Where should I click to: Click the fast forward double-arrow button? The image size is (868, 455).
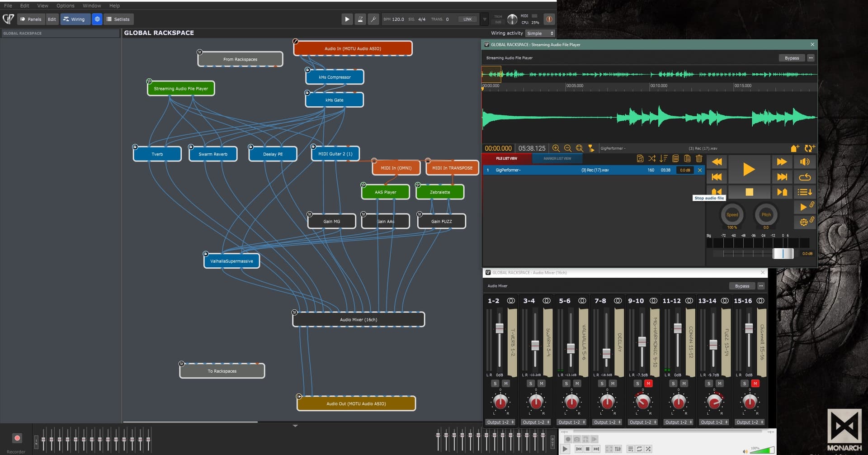pos(782,162)
